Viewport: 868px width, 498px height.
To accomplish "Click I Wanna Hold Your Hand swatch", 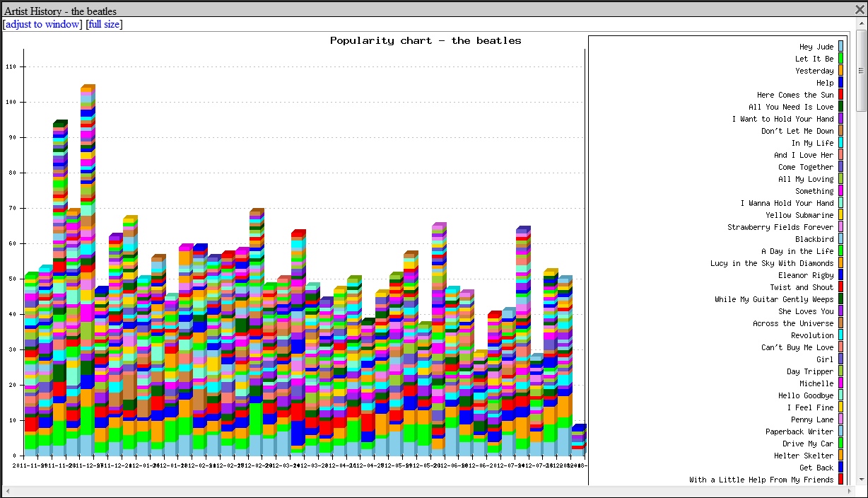I will (840, 203).
